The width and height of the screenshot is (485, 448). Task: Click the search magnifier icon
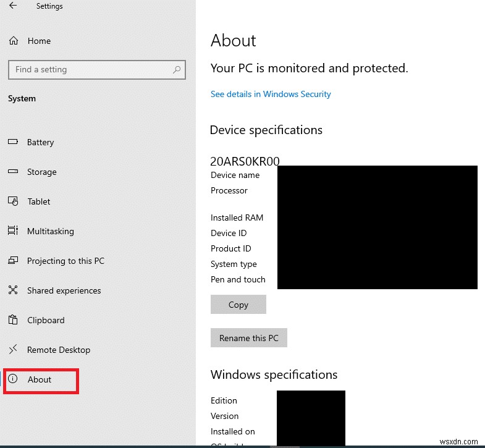tap(177, 70)
